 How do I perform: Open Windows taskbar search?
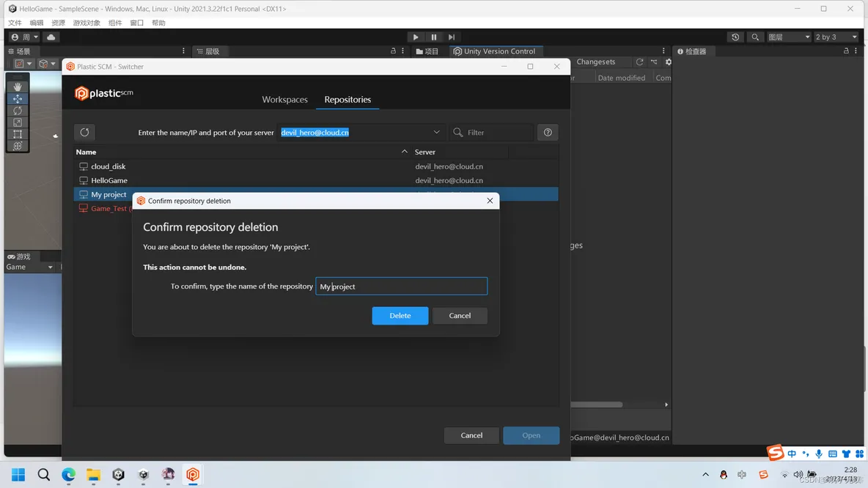click(x=44, y=475)
